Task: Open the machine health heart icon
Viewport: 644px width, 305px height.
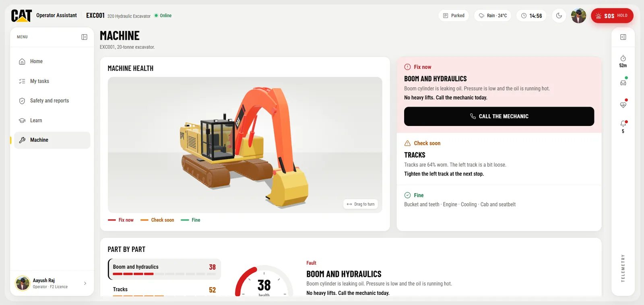Action: (x=623, y=104)
